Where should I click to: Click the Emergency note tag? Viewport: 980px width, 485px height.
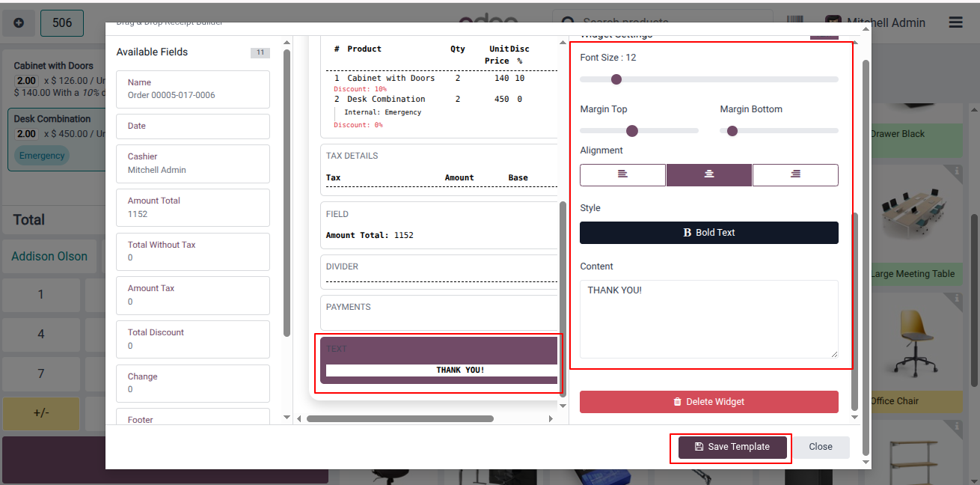coord(42,156)
